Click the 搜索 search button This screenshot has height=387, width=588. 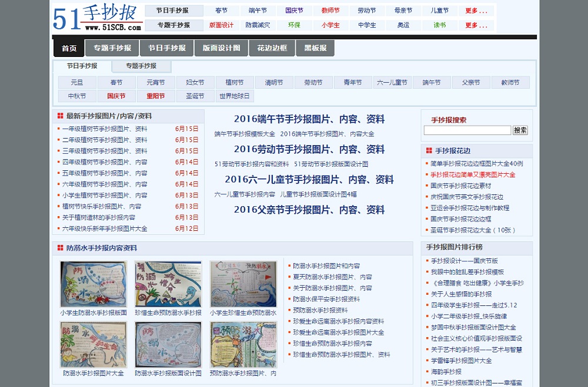(x=520, y=130)
